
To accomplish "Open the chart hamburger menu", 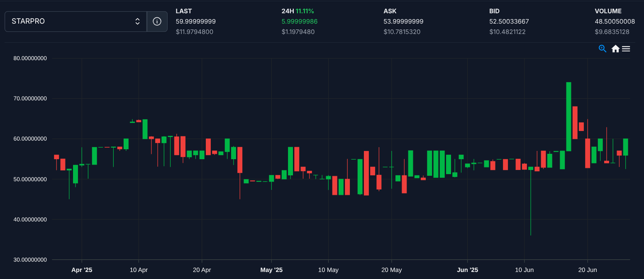I will 626,49.
